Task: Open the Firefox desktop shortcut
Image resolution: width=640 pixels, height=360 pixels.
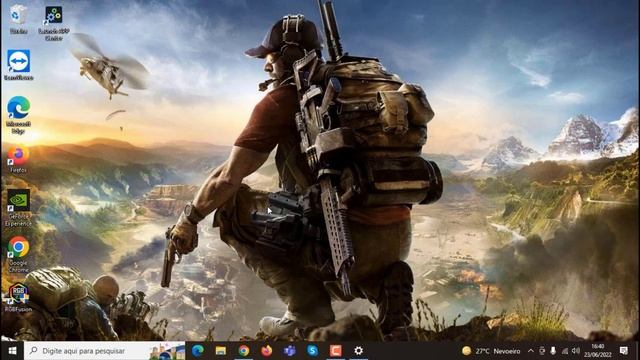Action: point(18,159)
